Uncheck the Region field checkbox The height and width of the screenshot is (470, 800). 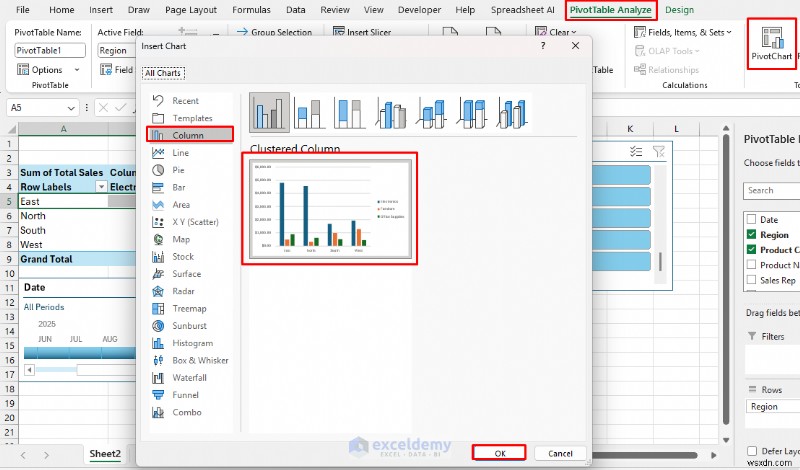[x=751, y=234]
